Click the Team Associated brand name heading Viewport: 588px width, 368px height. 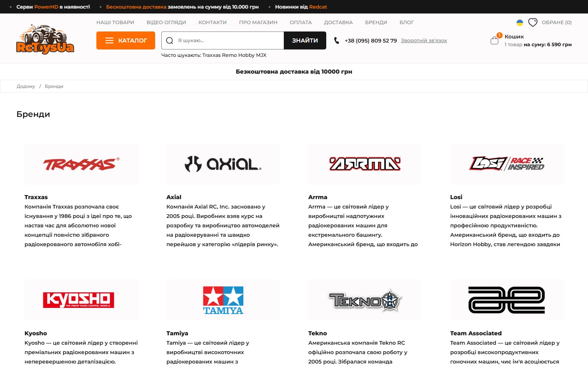tap(476, 333)
